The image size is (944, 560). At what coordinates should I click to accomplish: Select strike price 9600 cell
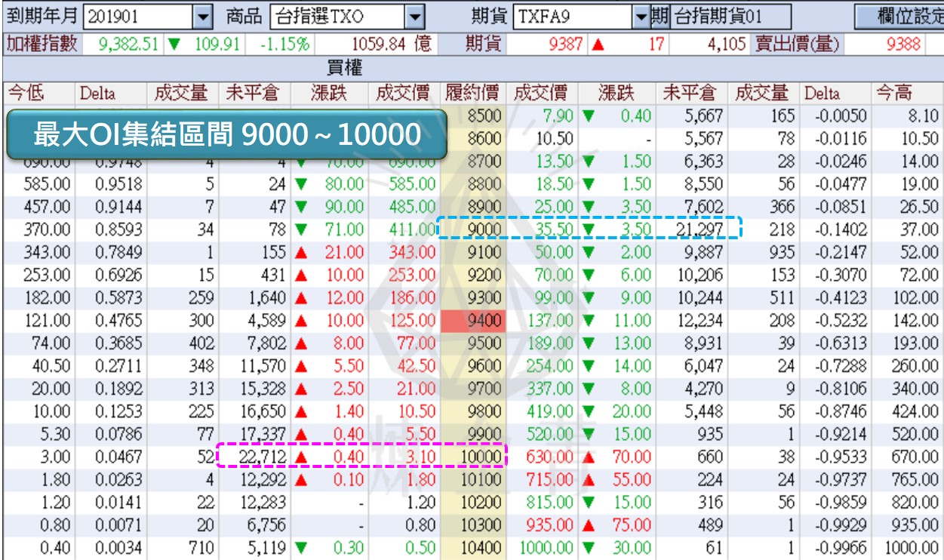coord(473,366)
